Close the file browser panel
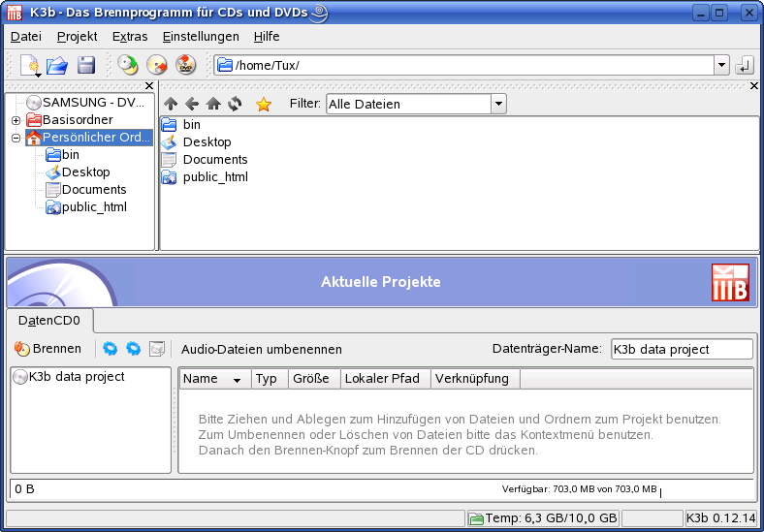 point(754,86)
